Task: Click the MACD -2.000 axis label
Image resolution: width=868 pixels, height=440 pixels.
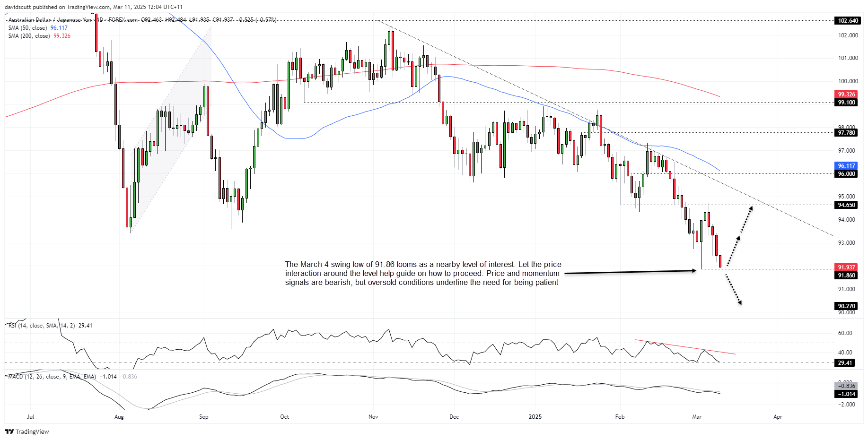Action: [846, 405]
